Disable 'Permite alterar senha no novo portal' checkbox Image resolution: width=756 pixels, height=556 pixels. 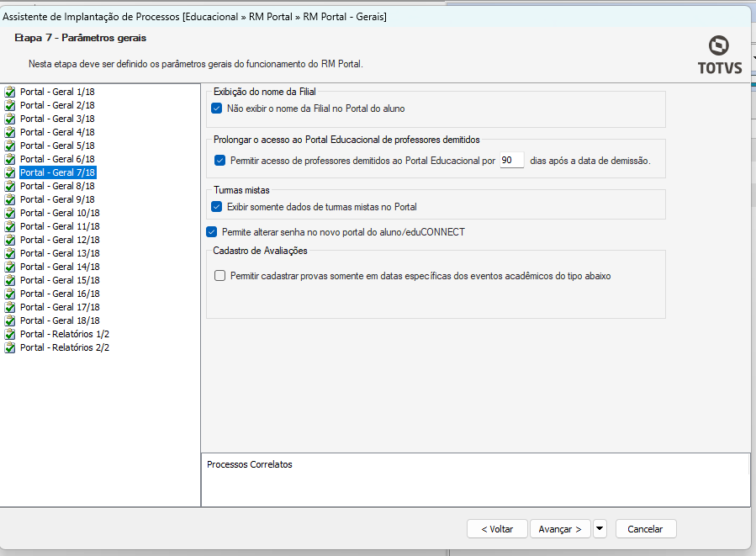click(x=211, y=232)
